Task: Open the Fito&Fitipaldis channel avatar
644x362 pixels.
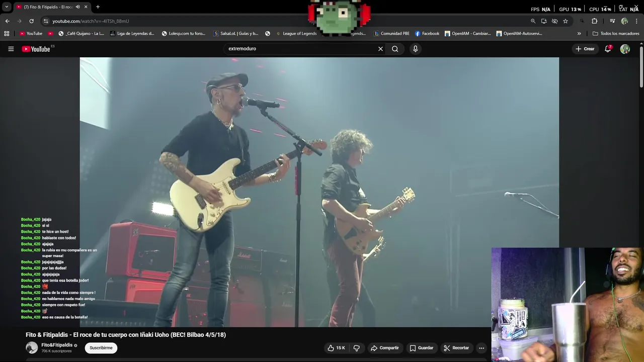Action: (x=32, y=347)
